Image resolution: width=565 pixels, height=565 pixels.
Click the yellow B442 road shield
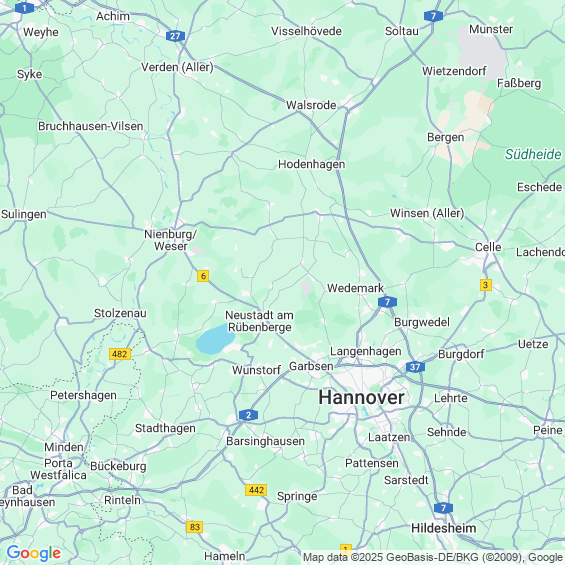(x=256, y=490)
